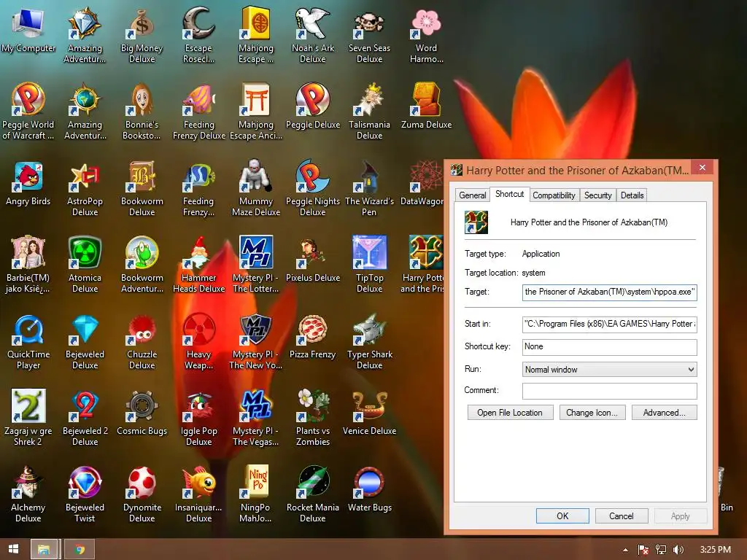Click the Atomica Deluxe icon
Screen dimensions: 747x560
85,253
